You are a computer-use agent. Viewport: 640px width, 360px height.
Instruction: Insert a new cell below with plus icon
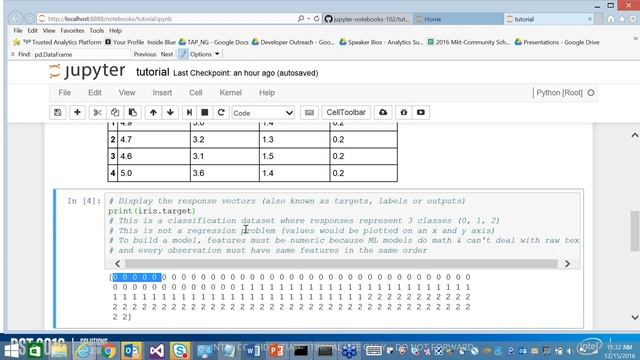(x=77, y=112)
